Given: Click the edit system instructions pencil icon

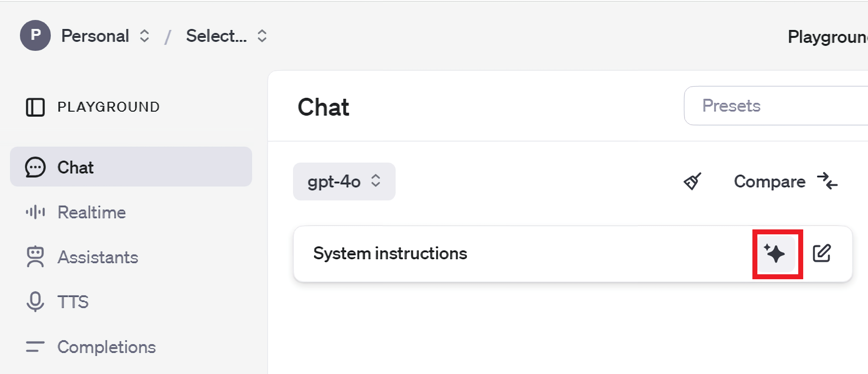Looking at the screenshot, I should pyautogui.click(x=822, y=253).
